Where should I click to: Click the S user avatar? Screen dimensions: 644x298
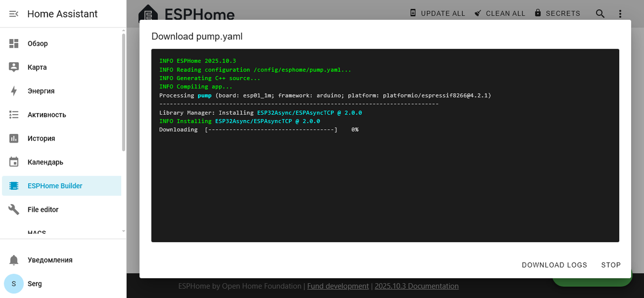14,284
